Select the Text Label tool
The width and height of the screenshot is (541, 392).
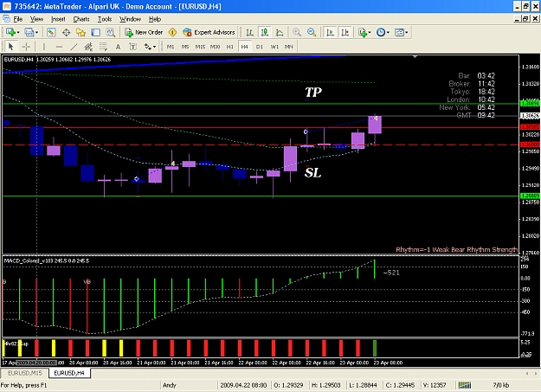tap(132, 47)
